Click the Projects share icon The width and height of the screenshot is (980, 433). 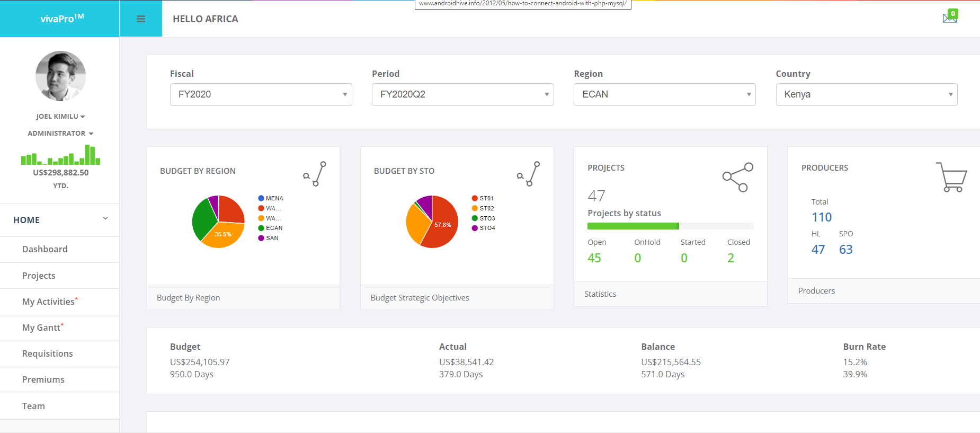click(x=737, y=178)
